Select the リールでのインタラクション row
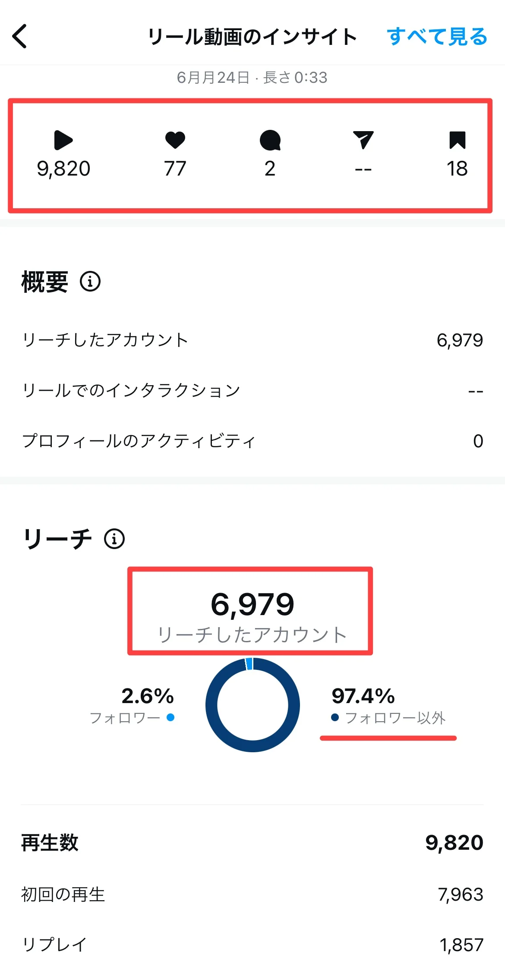This screenshot has width=505, height=980. click(252, 390)
